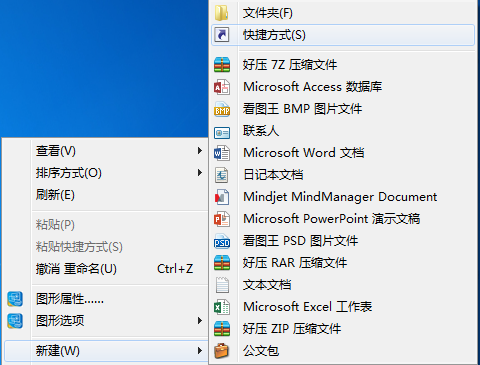Screen dimensions: 480x365
Task: Choose 看图王 PSD 图片文件
Action: 343,241
